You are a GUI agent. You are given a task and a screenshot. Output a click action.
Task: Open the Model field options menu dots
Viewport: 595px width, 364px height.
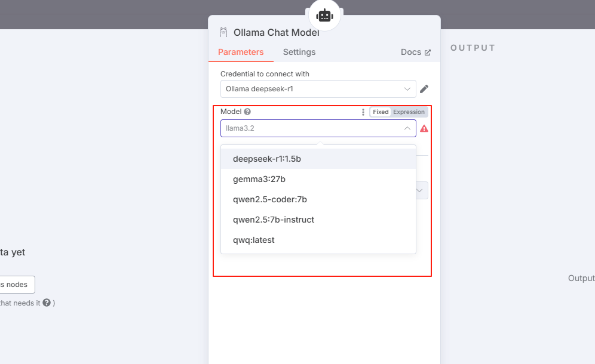(x=363, y=112)
